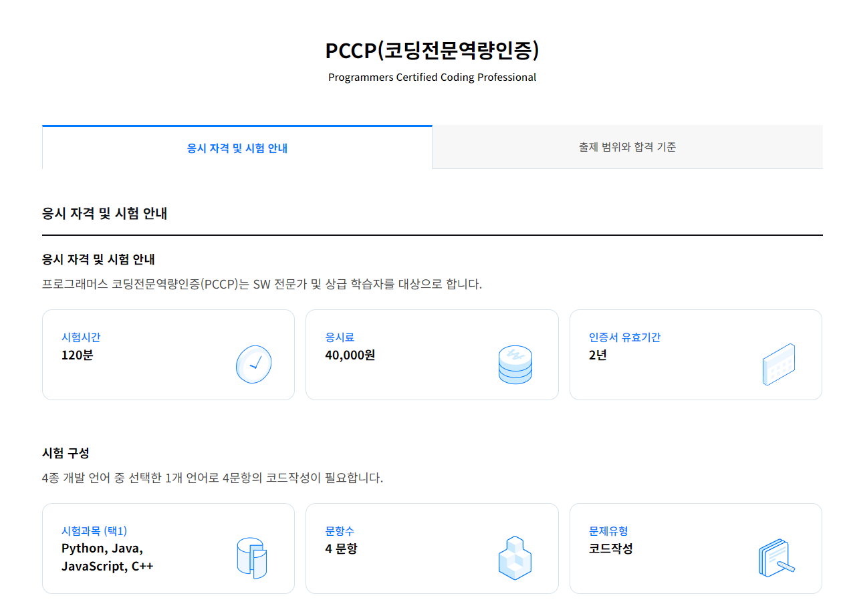Image resolution: width=845 pixels, height=616 pixels.
Task: Click the large 응시 자격 및 시험 안내 heading above the line
Action: (x=105, y=214)
